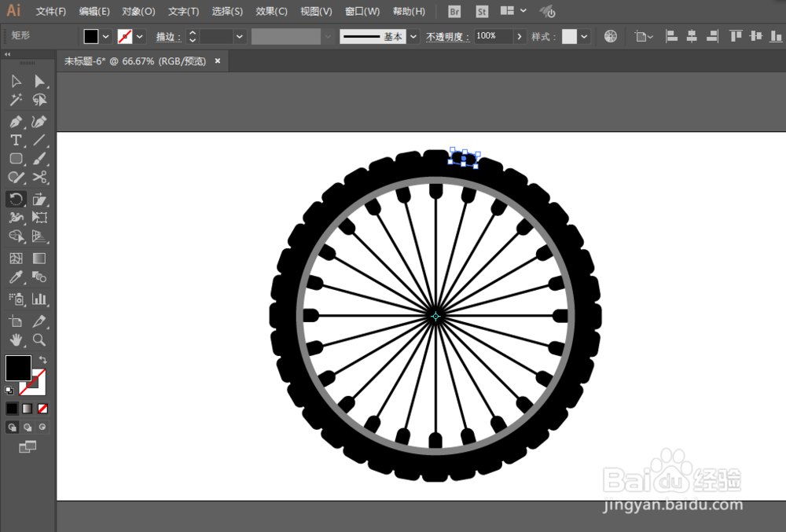The image size is (786, 532).
Task: Enable Draw Normal mode
Action: (12, 427)
